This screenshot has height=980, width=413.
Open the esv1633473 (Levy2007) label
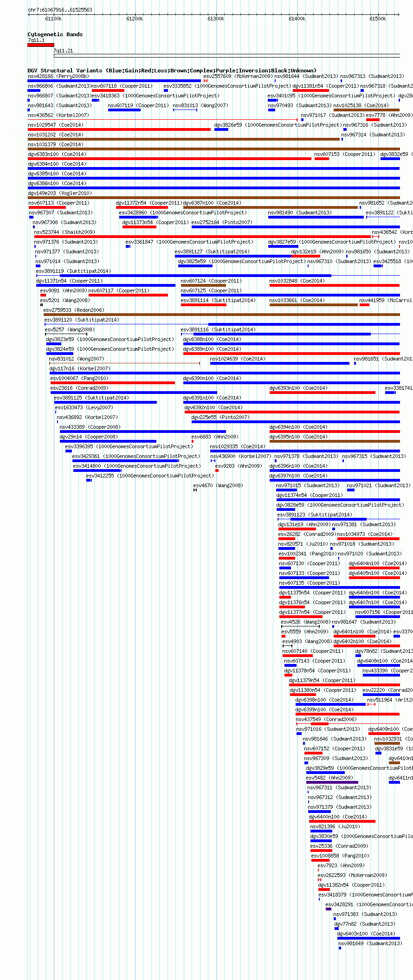click(x=84, y=407)
